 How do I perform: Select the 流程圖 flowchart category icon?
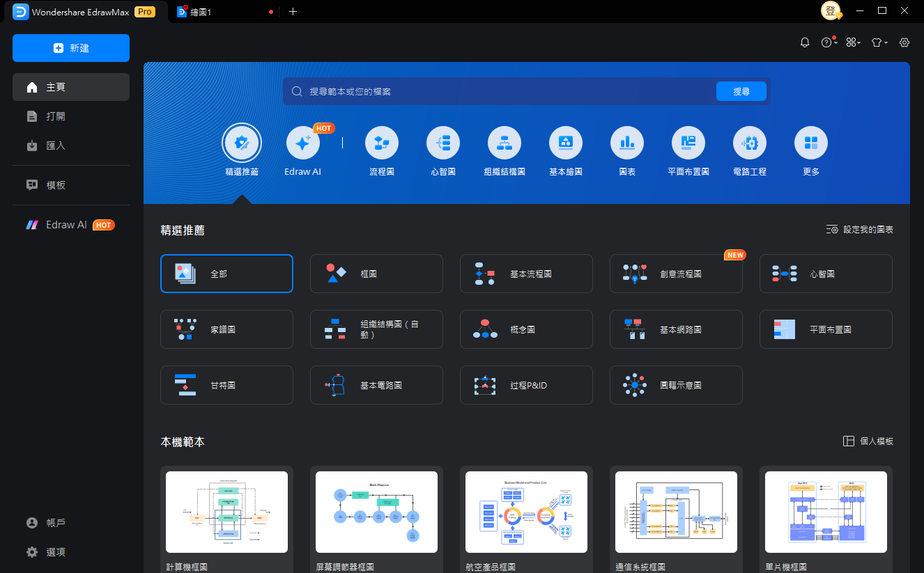click(382, 143)
